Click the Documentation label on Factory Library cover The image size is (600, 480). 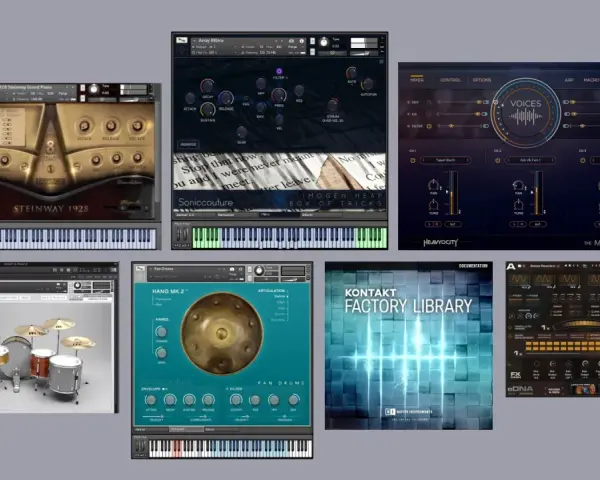tap(473, 266)
